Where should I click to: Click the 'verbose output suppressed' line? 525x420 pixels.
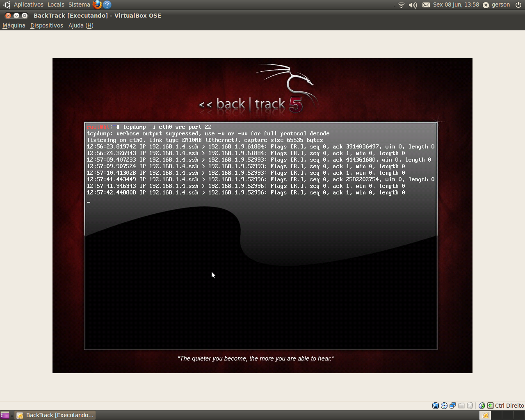point(208,134)
